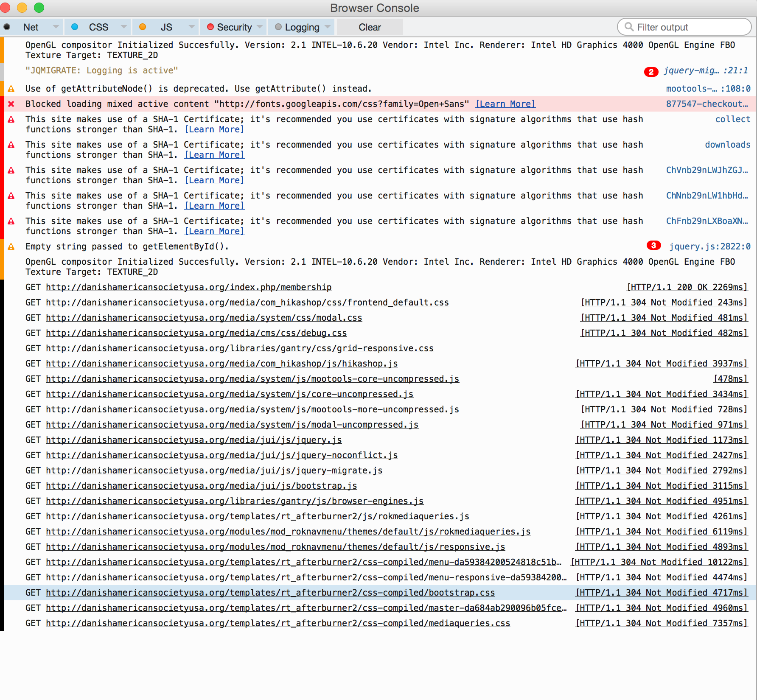Expand the Security filter dropdown arrow
757x700 pixels.
coord(260,27)
